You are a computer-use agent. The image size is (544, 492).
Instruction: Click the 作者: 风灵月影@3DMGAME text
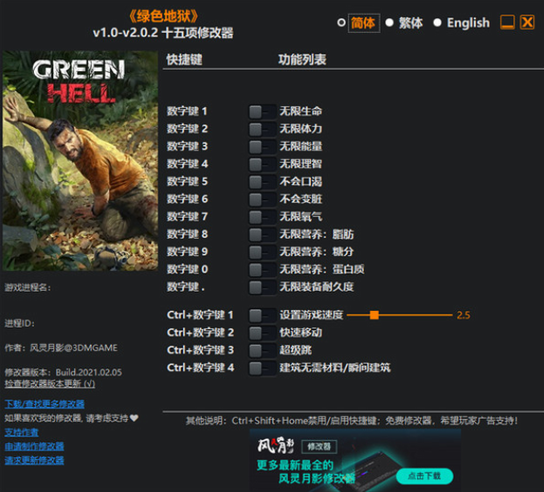(61, 348)
